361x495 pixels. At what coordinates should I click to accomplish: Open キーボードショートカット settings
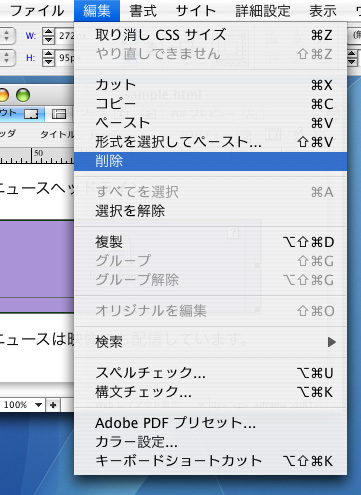[210, 461]
